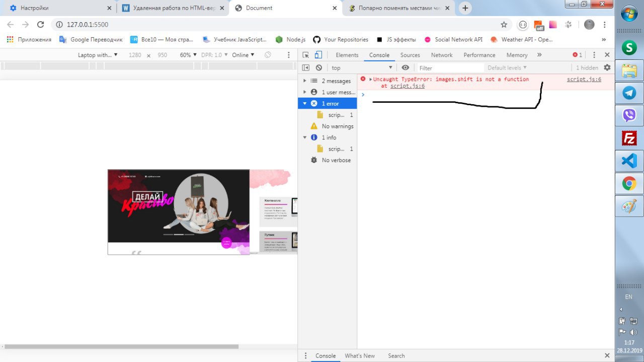Click the 1280 viewport width field
Image resolution: width=644 pixels, height=362 pixels.
135,55
